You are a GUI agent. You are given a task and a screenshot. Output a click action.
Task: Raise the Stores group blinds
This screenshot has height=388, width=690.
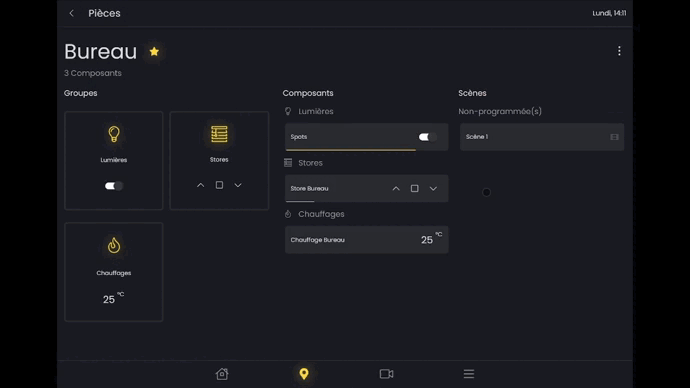[x=200, y=185]
